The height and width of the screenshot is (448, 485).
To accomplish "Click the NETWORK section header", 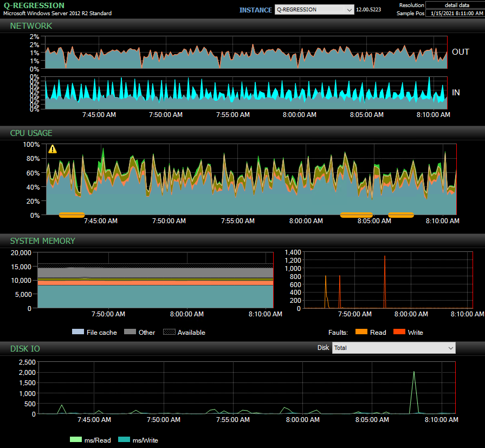I will tap(31, 25).
